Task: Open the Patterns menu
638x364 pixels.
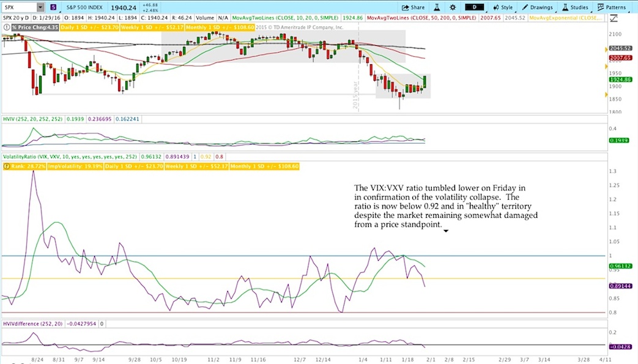Action: point(612,7)
